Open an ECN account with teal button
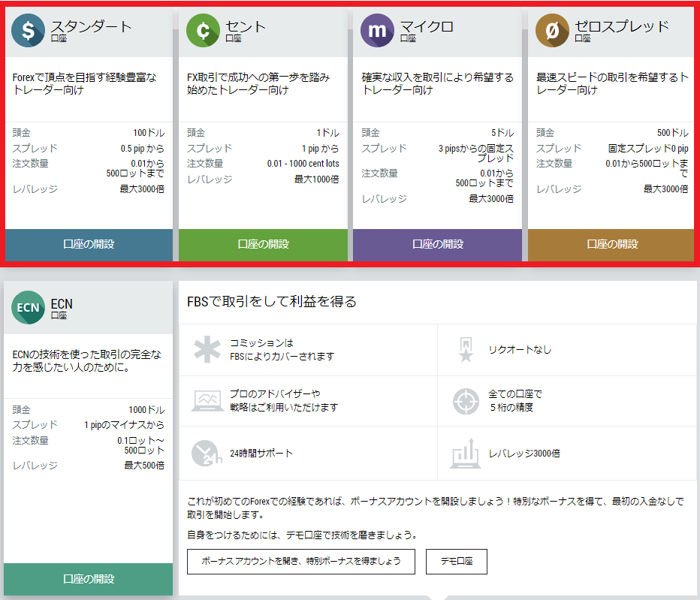This screenshot has width=700, height=600. tap(89, 579)
